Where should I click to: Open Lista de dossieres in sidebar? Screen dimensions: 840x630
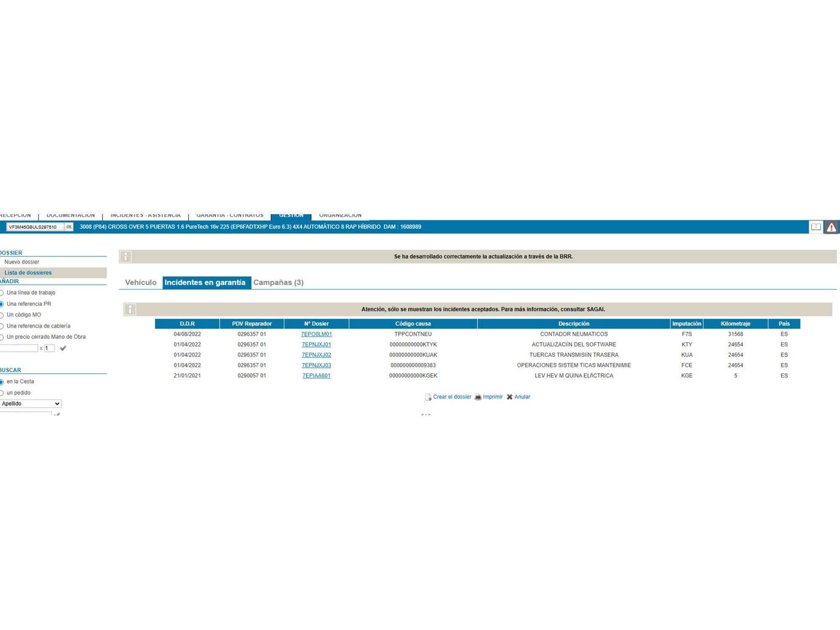tap(28, 273)
